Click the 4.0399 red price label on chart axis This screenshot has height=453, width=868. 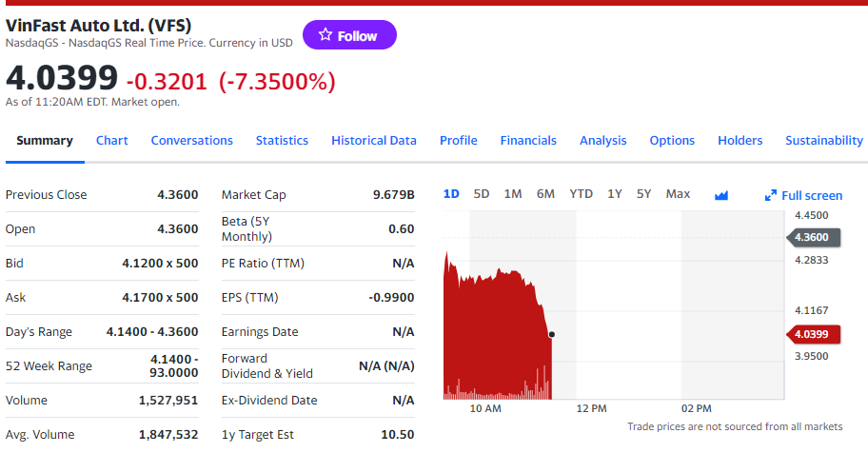coord(814,334)
